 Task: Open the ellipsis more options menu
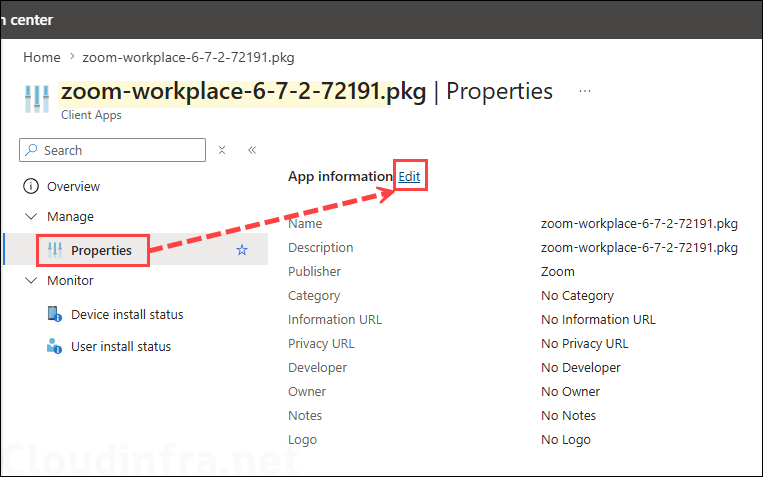tap(585, 91)
